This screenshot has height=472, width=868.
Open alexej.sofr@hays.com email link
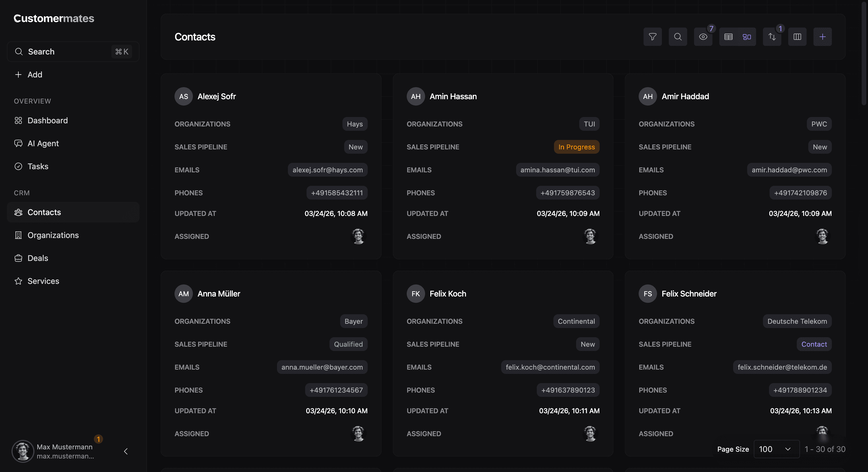[327, 170]
